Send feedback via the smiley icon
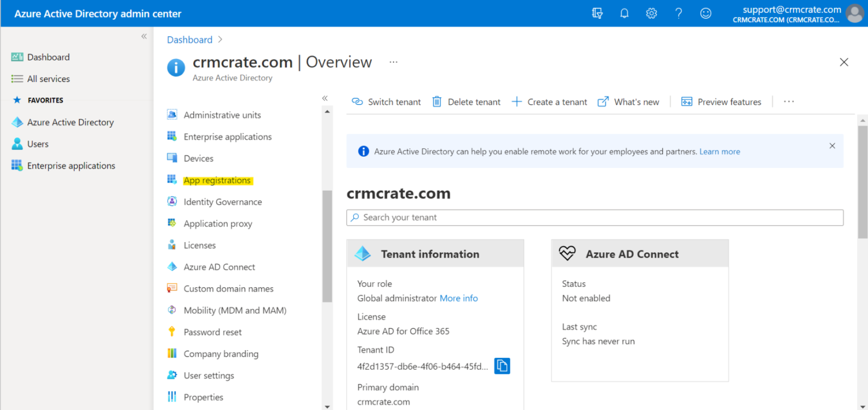868x410 pixels. pos(705,12)
